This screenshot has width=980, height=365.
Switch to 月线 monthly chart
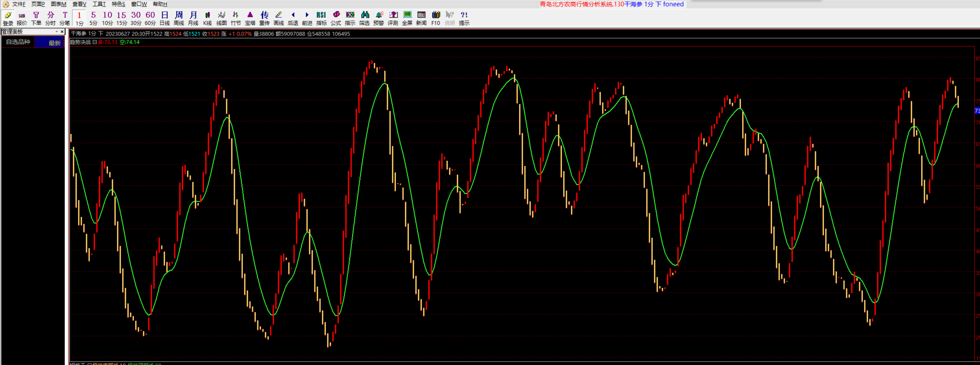pos(193,18)
